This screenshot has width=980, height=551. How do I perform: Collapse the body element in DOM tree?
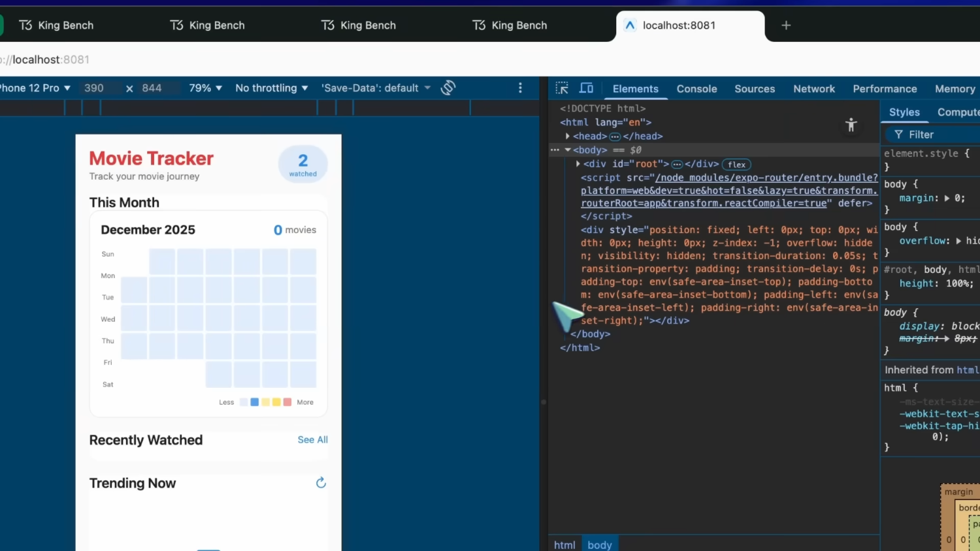[568, 150]
